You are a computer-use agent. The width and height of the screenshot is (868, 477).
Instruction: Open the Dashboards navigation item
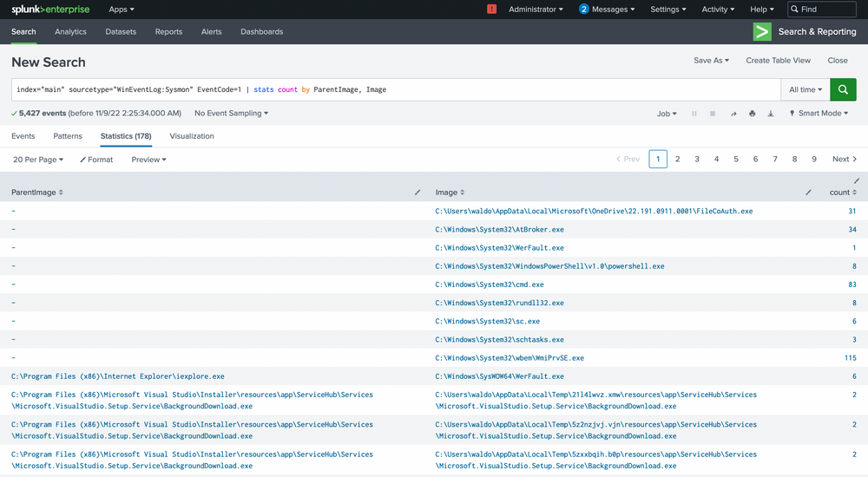pos(261,31)
